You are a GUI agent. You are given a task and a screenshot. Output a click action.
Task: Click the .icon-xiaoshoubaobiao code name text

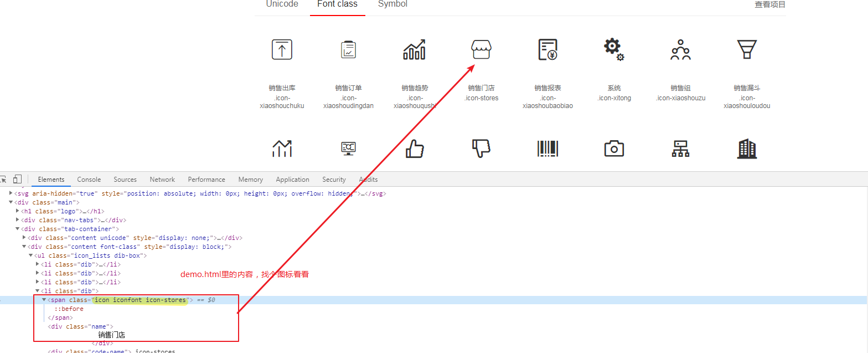pos(548,102)
